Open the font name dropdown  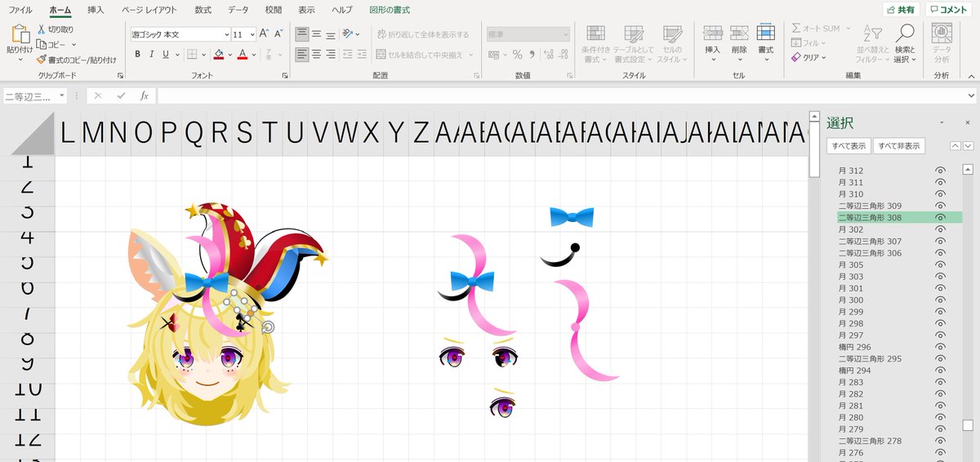[x=226, y=34]
